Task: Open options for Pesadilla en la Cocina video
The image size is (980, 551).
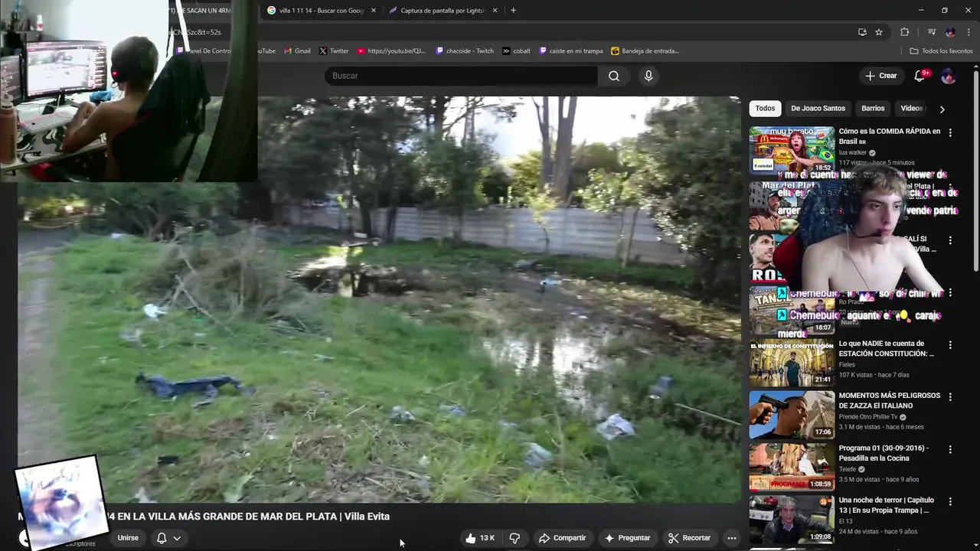Action: point(950,450)
